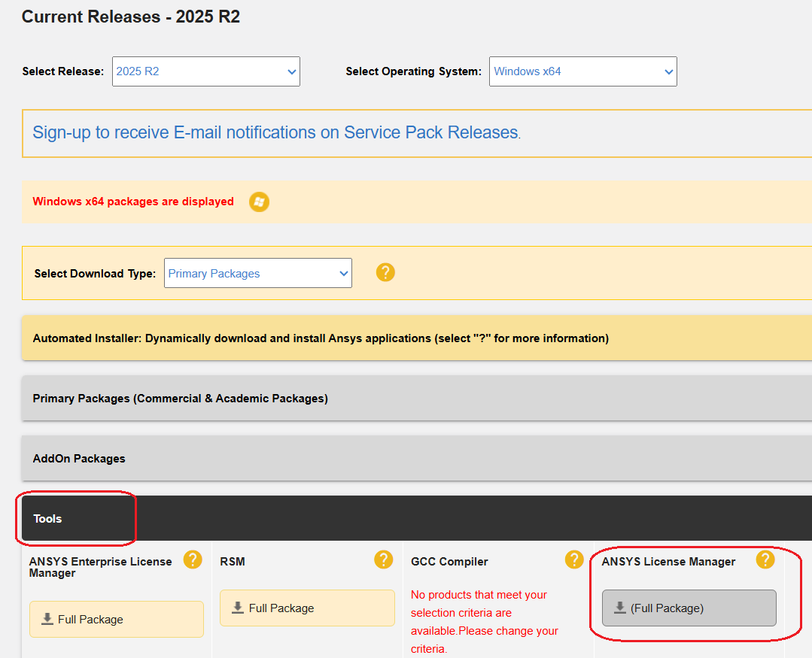Download ANSYS License Manager (Full Package)
Screen dimensions: 812x658
click(x=689, y=608)
